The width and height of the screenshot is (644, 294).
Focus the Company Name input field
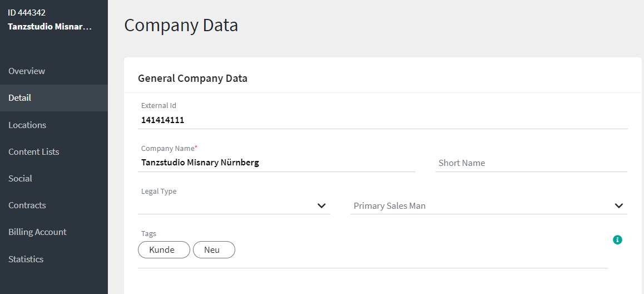click(x=276, y=163)
